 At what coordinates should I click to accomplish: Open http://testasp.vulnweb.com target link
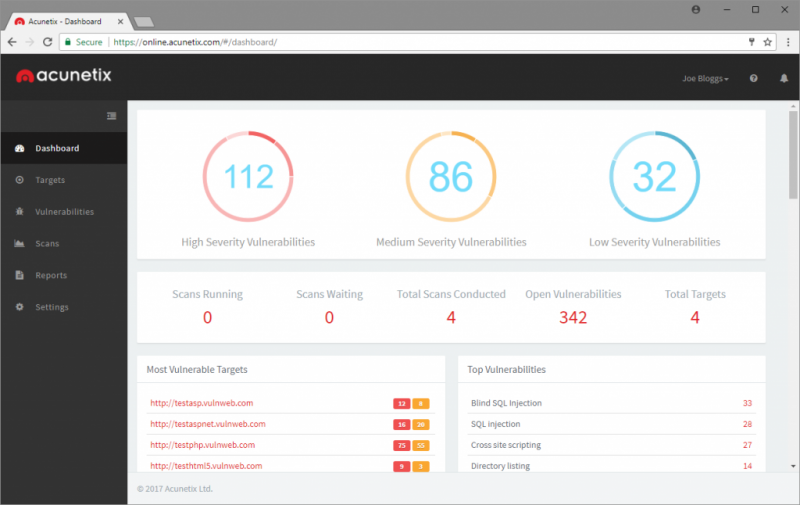point(202,403)
